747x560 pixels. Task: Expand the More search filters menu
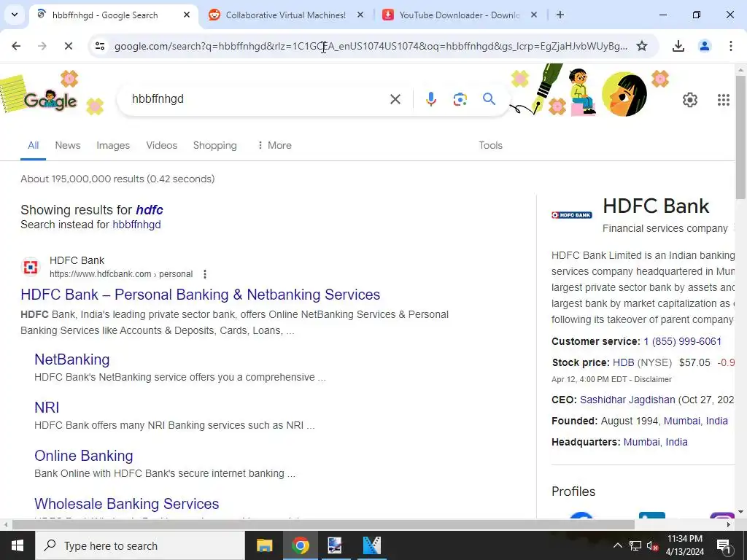[x=274, y=145]
